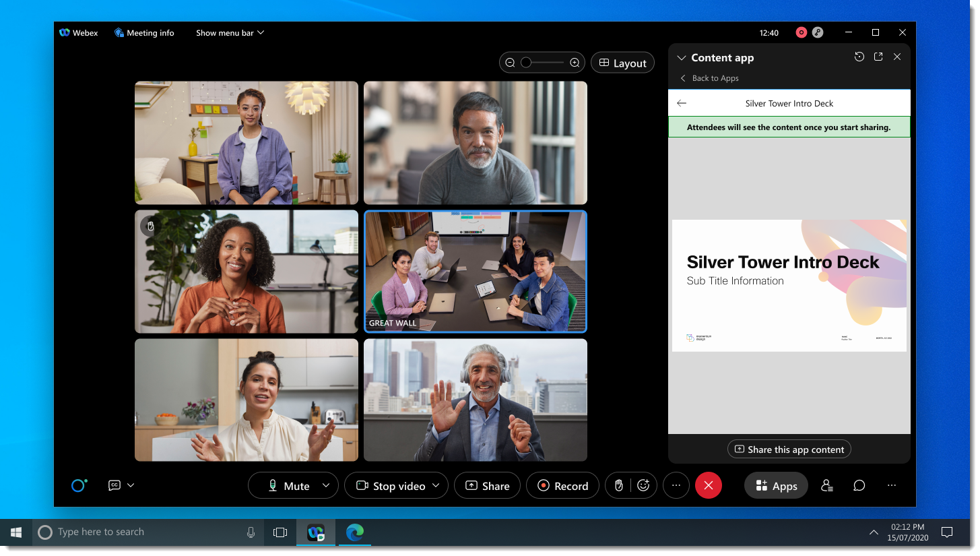Go Back to Apps
980x556 pixels.
tap(709, 78)
